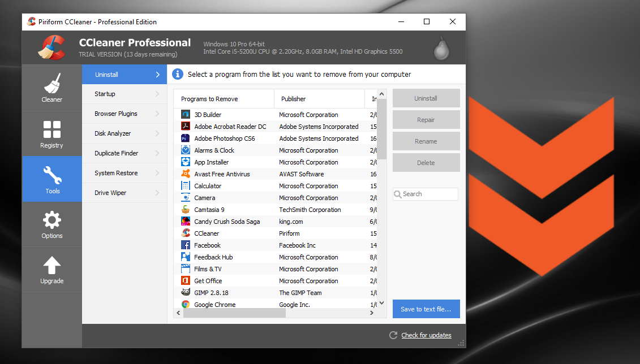This screenshot has width=640, height=364.
Task: Click Save to text file button
Action: 426,309
